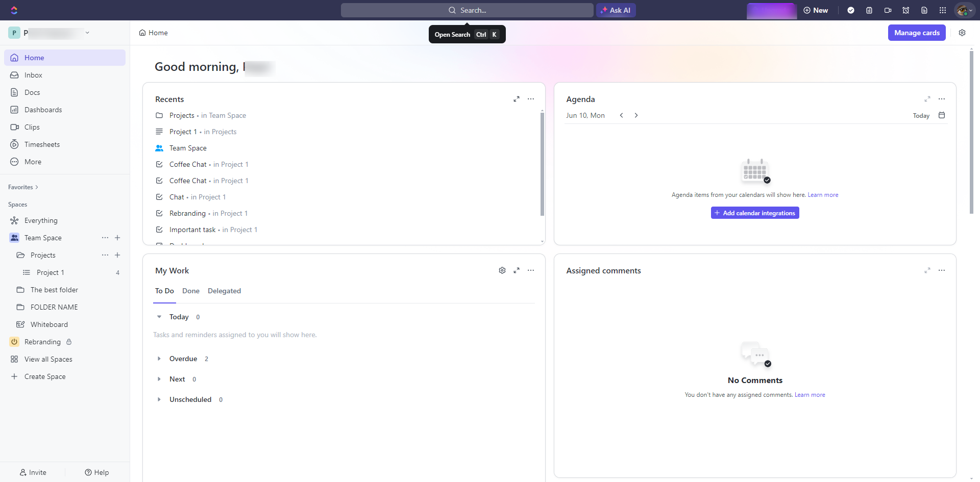Viewport: 980px width, 482px height.
Task: Switch to the Delegated tab
Action: click(x=224, y=291)
